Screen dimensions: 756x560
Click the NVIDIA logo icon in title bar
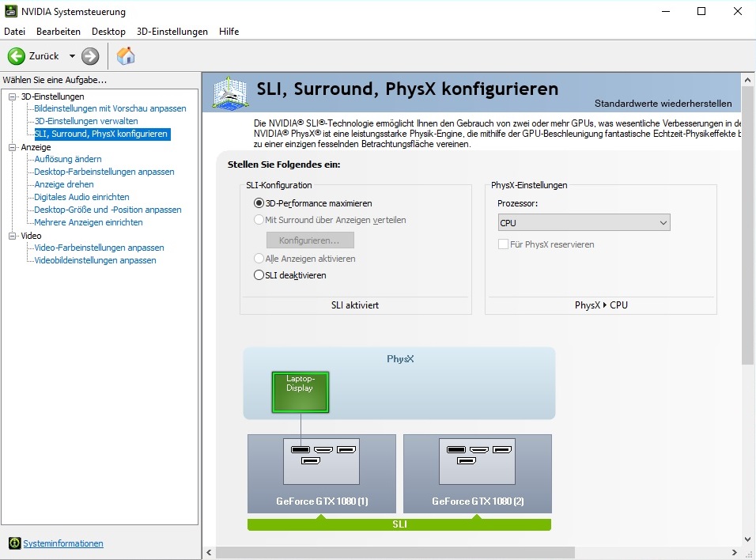point(10,11)
